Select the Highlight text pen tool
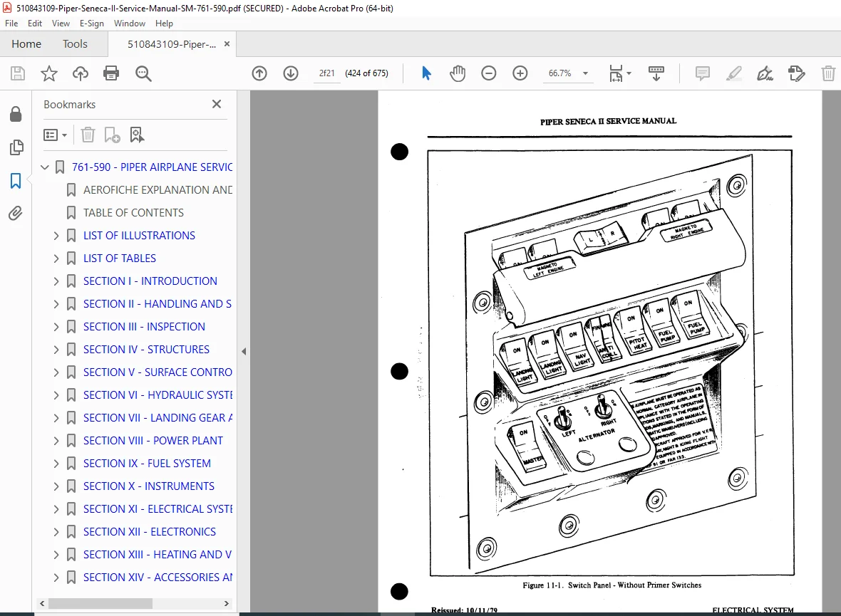 pyautogui.click(x=733, y=73)
